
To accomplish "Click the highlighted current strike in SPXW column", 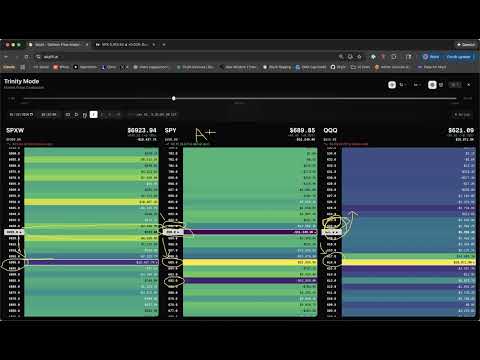I will [x=14, y=232].
